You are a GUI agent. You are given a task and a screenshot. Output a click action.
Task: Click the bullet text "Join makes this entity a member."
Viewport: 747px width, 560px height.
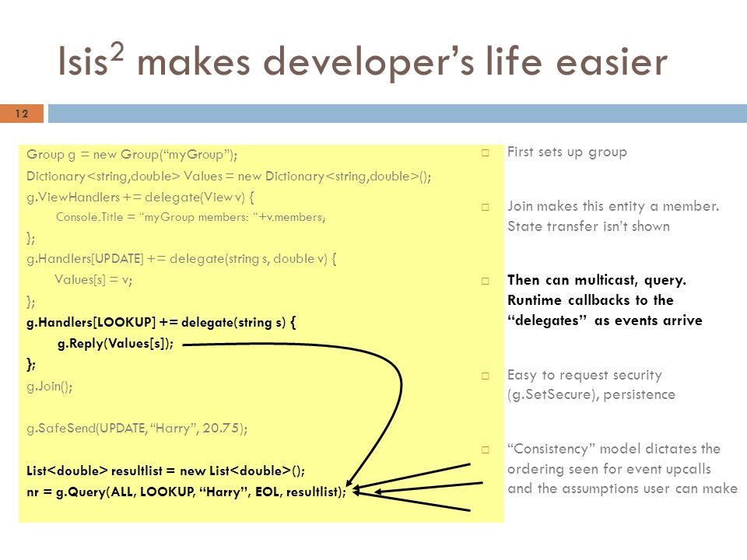coord(613,206)
